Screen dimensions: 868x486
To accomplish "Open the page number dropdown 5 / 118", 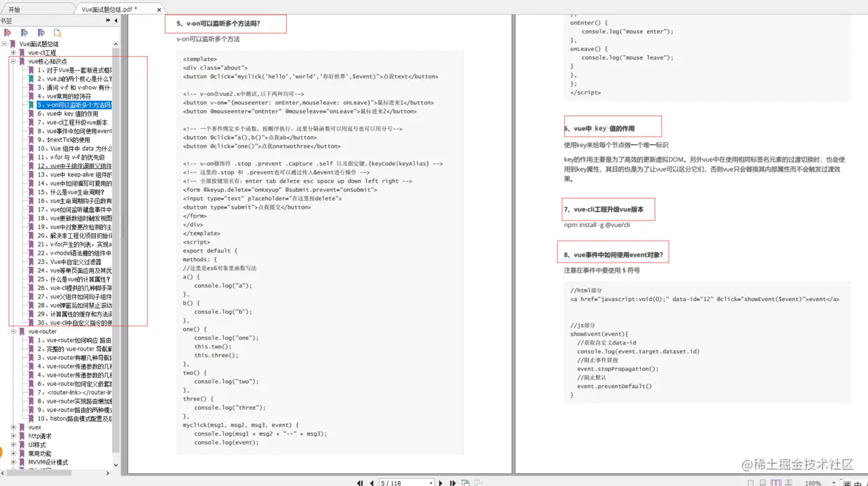I will [x=430, y=482].
